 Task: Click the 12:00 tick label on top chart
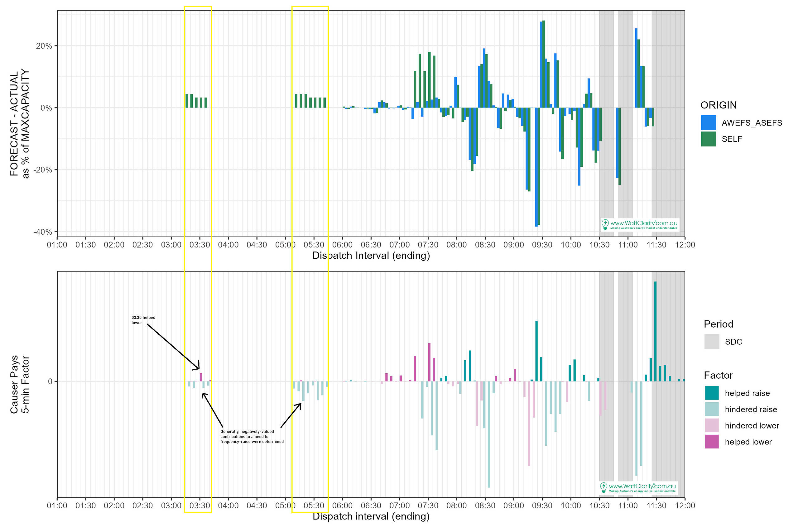(x=685, y=245)
